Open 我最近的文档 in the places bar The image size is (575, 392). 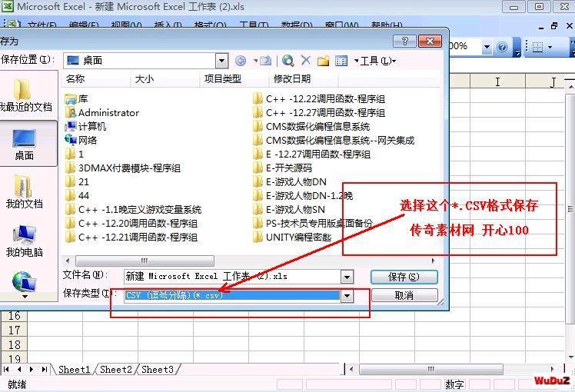tap(25, 95)
